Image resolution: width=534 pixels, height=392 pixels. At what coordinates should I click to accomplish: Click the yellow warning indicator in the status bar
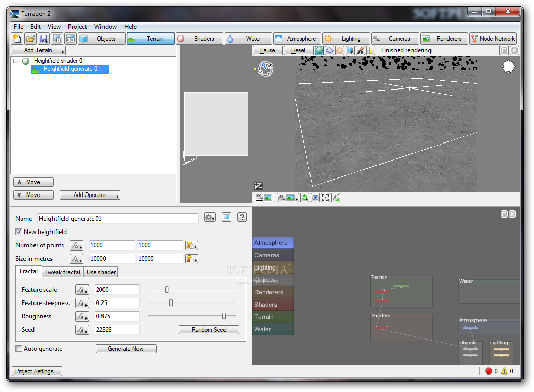point(504,371)
